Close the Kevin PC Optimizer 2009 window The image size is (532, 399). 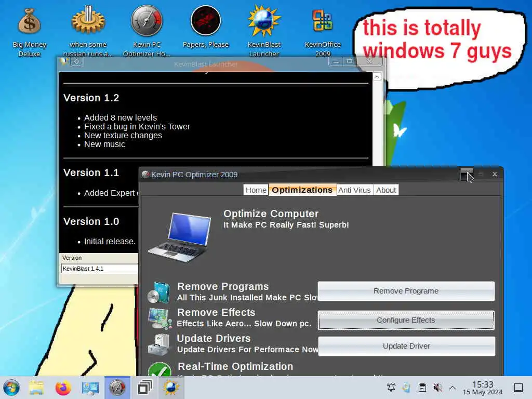tap(495, 174)
